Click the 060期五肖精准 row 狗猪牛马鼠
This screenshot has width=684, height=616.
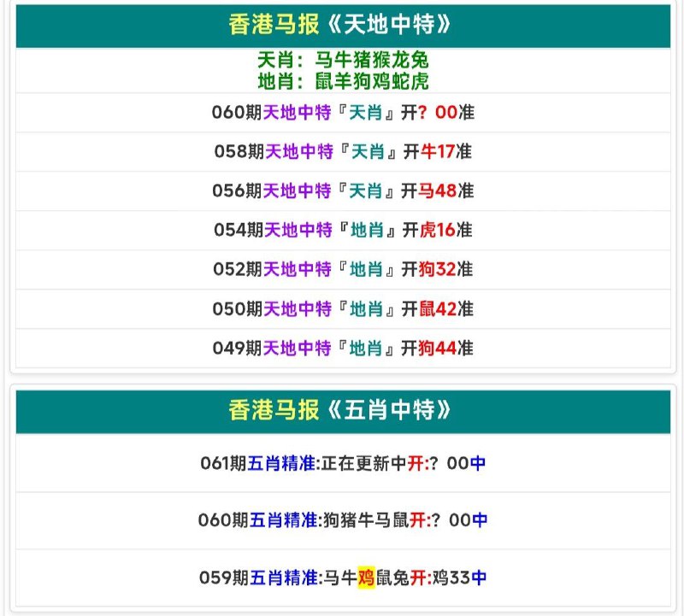point(343,520)
